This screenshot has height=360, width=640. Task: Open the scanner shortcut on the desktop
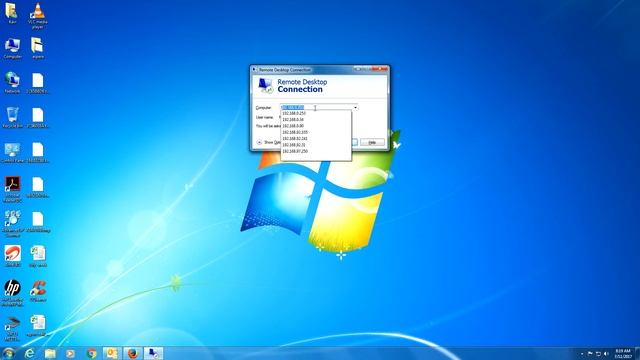(x=12, y=329)
